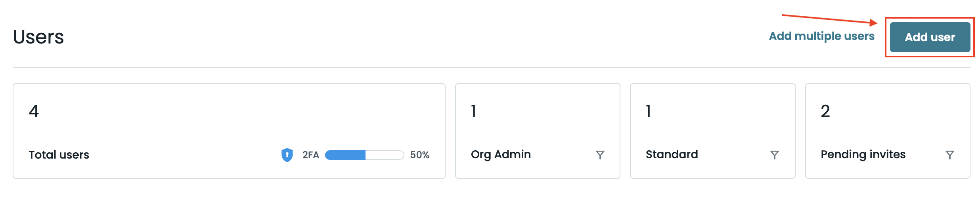Screen dimensions: 980x212
Task: Click the red arrow pointing to Add user
Action: [829, 19]
